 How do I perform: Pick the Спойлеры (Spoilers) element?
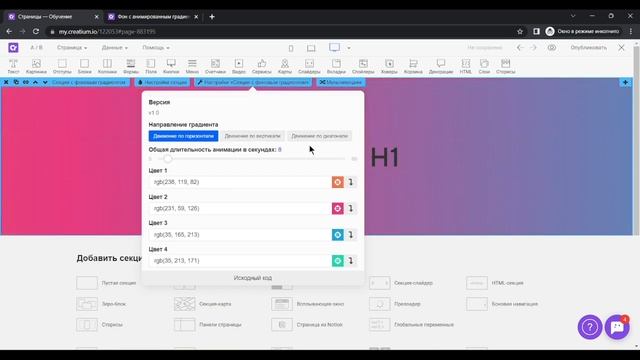(x=363, y=66)
